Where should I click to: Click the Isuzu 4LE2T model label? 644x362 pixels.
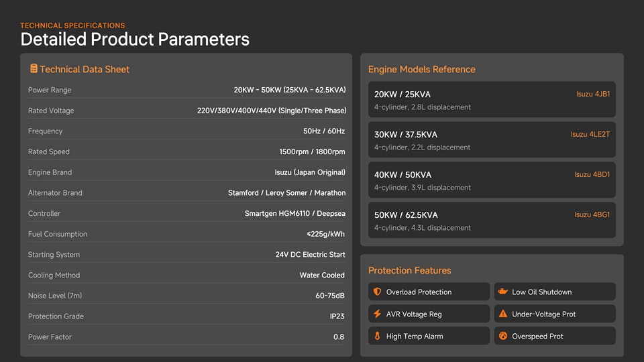pyautogui.click(x=590, y=135)
